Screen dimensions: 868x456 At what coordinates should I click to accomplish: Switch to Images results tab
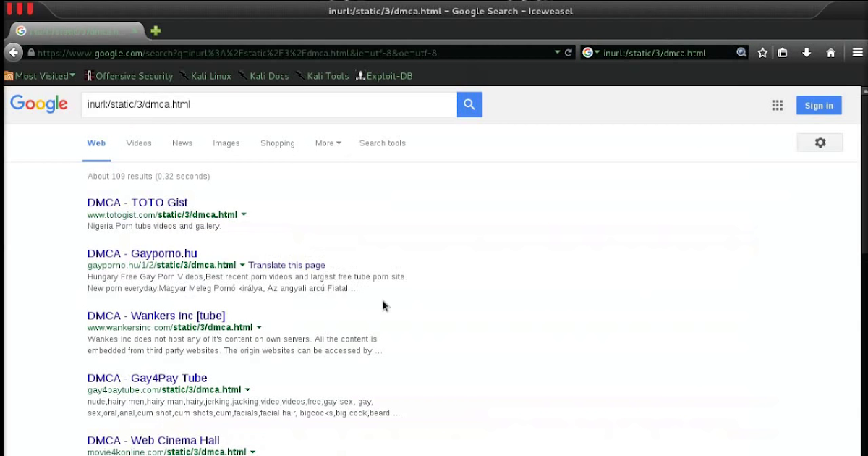[226, 143]
